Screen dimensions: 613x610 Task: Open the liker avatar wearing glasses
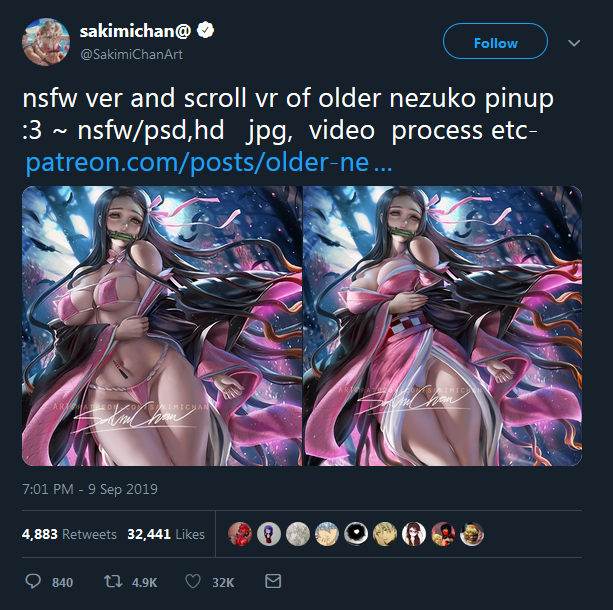(414, 534)
